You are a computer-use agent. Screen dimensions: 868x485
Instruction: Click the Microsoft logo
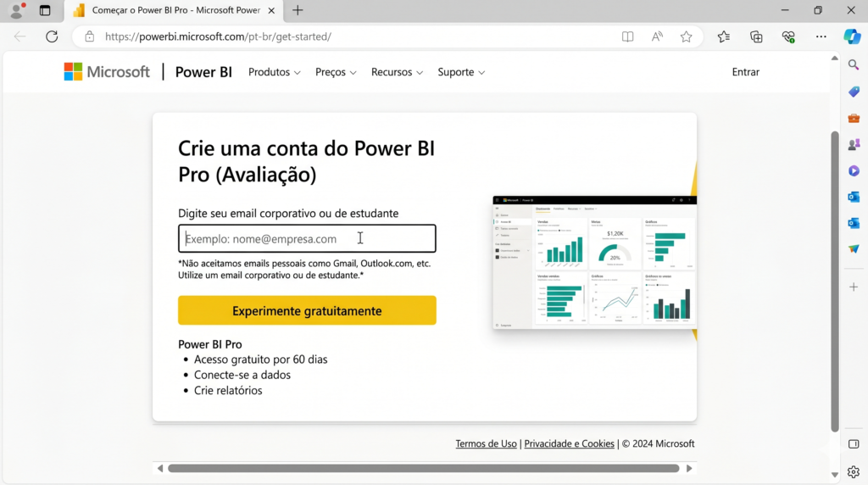(x=107, y=72)
